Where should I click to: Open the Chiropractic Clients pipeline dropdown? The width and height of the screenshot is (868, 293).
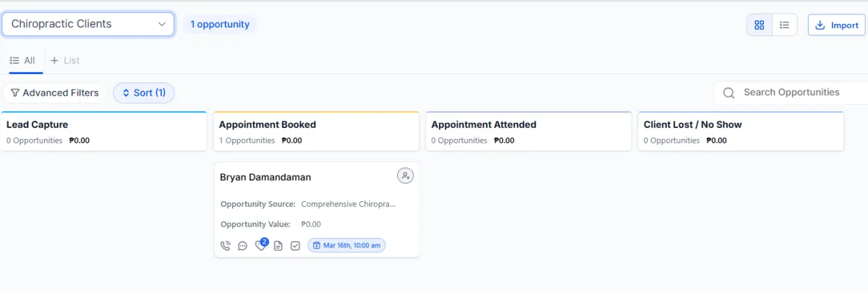(88, 24)
